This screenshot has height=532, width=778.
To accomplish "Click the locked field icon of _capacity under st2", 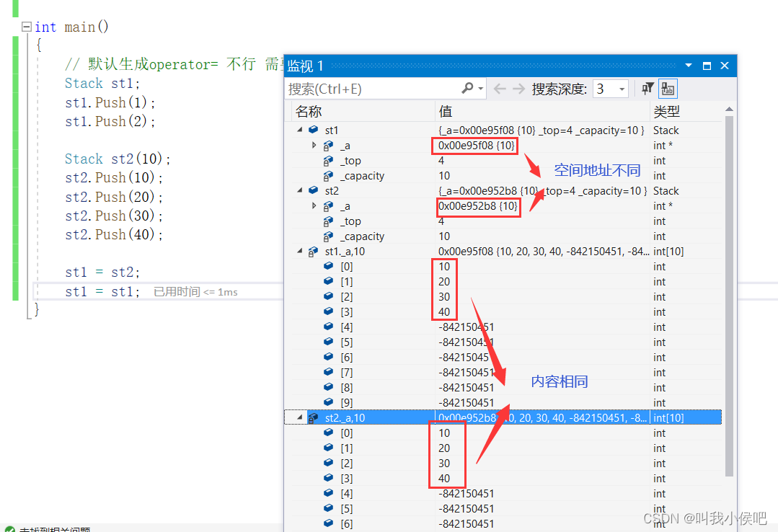I will 329,236.
